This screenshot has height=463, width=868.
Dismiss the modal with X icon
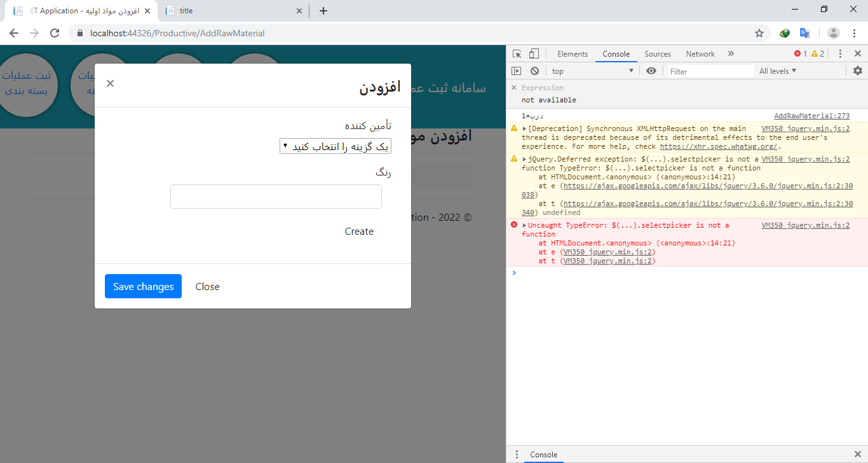(x=110, y=83)
